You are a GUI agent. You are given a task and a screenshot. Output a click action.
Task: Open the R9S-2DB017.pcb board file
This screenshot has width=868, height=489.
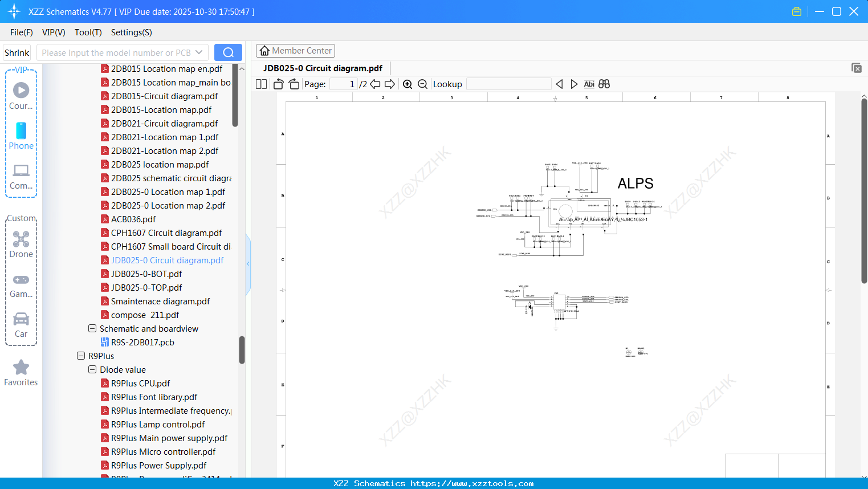[142, 343]
